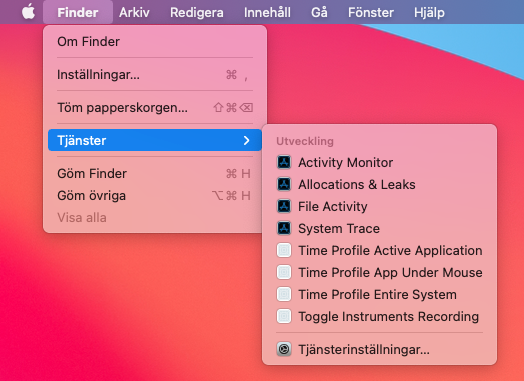Select Töm papperskorgen…

pyautogui.click(x=155, y=108)
